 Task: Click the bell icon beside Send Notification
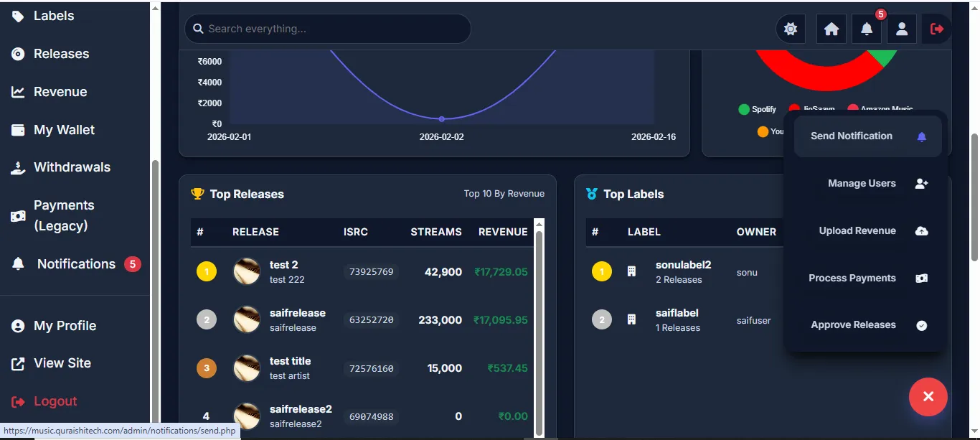coord(922,136)
